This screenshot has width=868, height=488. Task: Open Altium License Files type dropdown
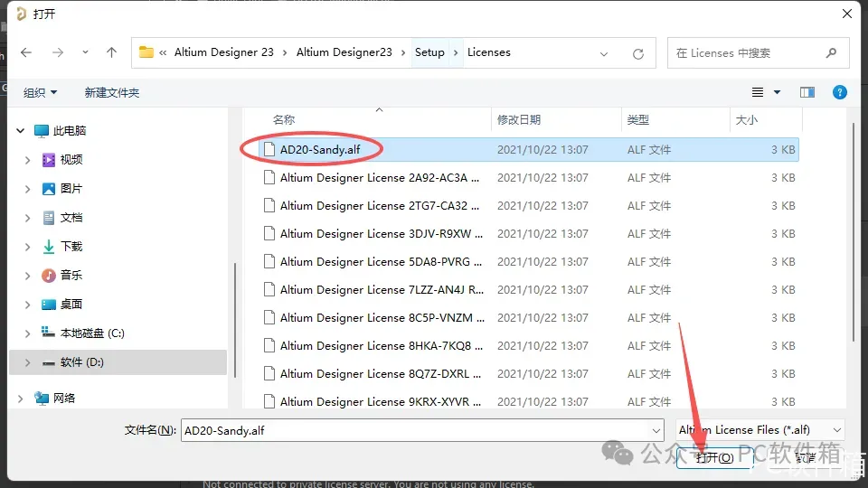(760, 430)
